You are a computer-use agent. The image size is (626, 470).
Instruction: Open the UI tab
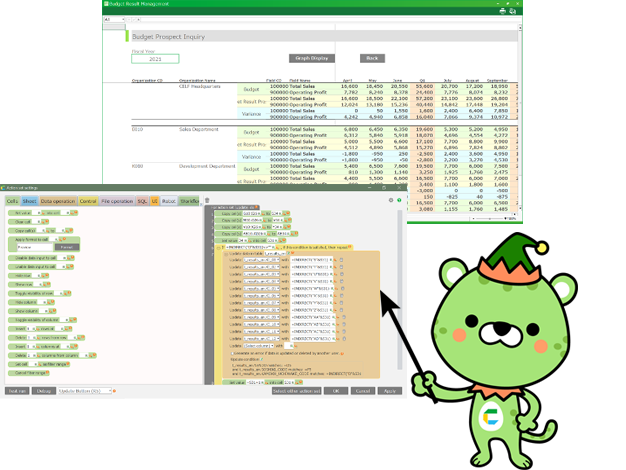point(155,201)
